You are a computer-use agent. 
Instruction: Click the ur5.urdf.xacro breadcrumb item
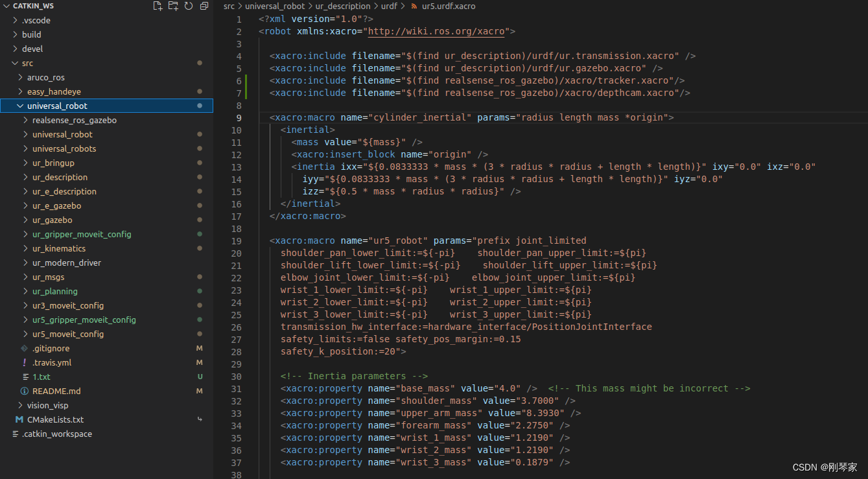448,6
